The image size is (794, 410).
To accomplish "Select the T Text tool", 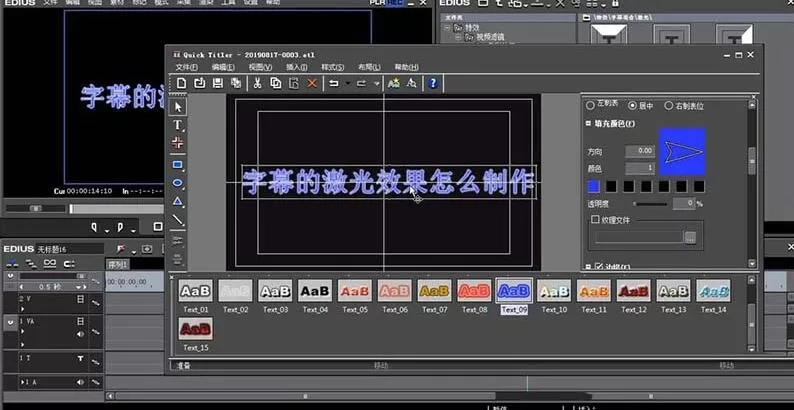I will 178,125.
